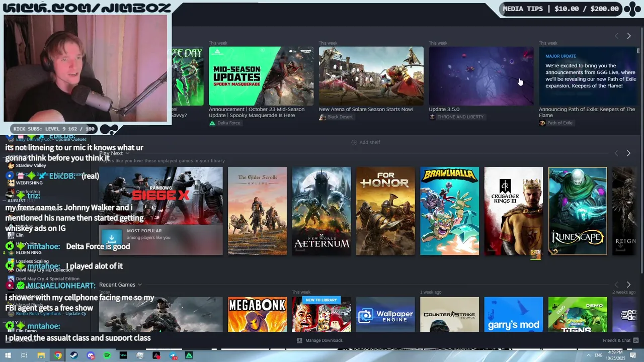Click the Delta Force game icon under the news card
The height and width of the screenshot is (362, 644).
pos(212,123)
